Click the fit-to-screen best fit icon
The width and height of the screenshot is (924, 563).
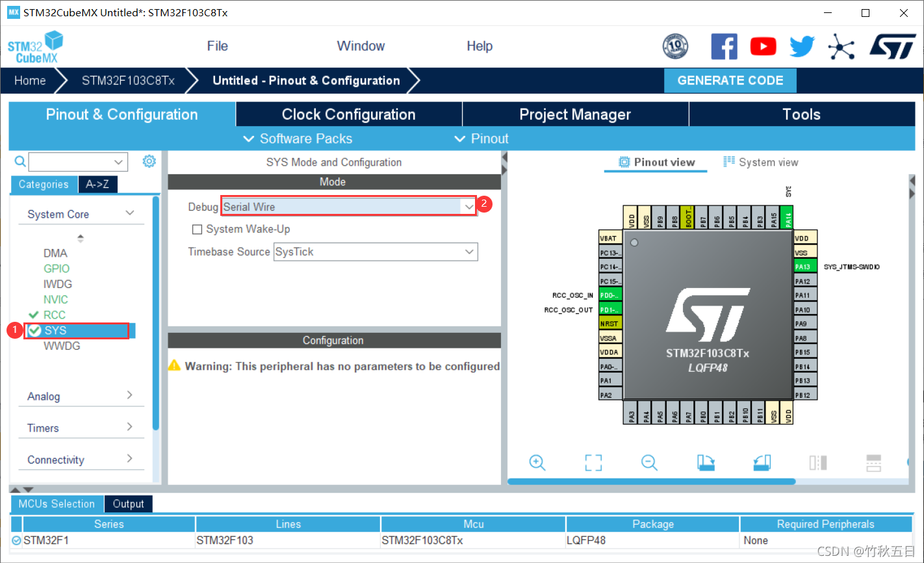(593, 462)
